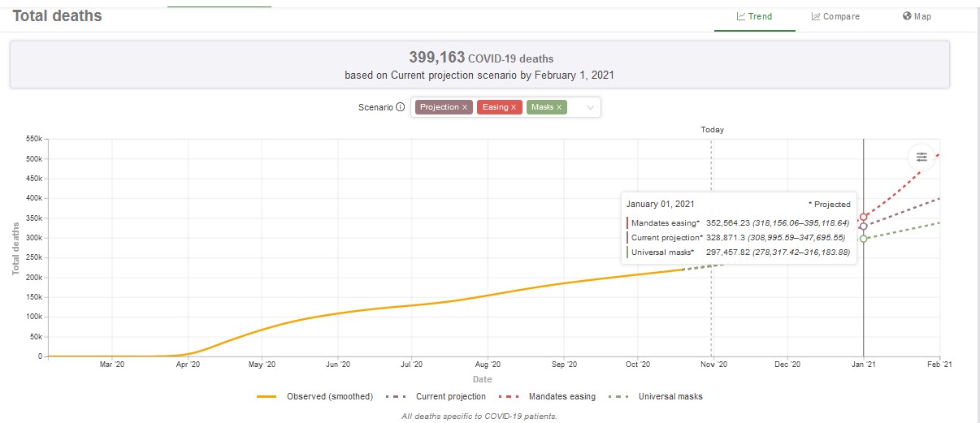Remove the Easing scenario tag

tap(514, 107)
